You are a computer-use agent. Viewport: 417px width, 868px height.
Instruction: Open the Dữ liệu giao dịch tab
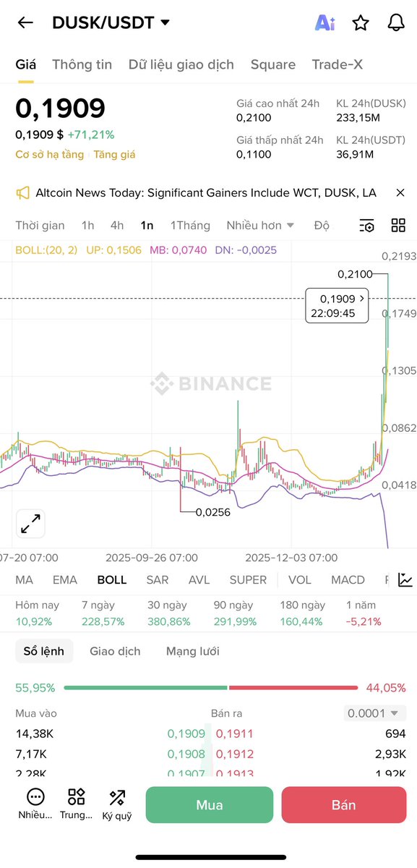181,64
